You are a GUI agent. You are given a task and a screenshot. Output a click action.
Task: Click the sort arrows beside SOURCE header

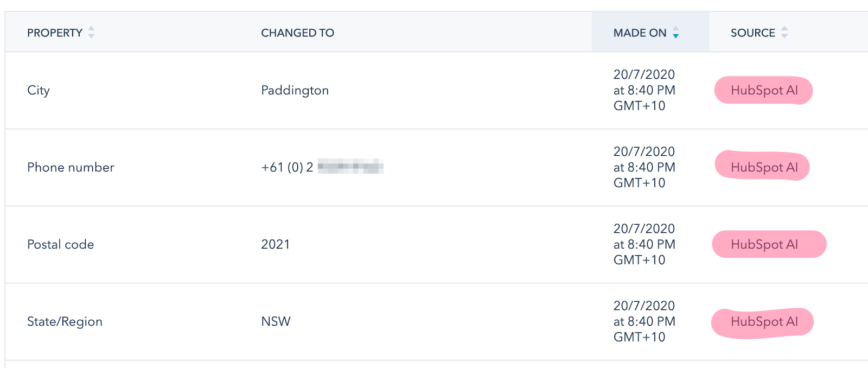pos(784,33)
